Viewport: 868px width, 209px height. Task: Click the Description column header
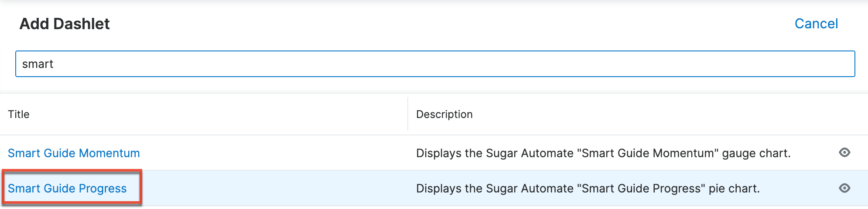coord(444,114)
